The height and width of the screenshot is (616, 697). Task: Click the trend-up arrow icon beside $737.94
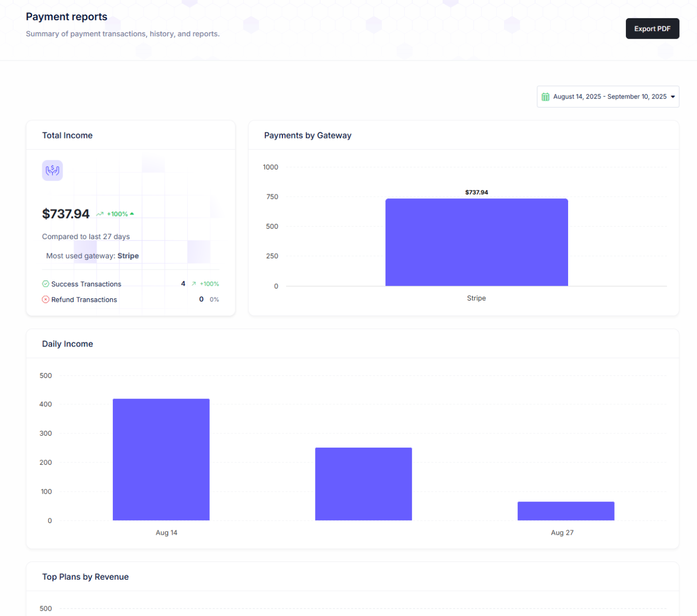tap(100, 214)
